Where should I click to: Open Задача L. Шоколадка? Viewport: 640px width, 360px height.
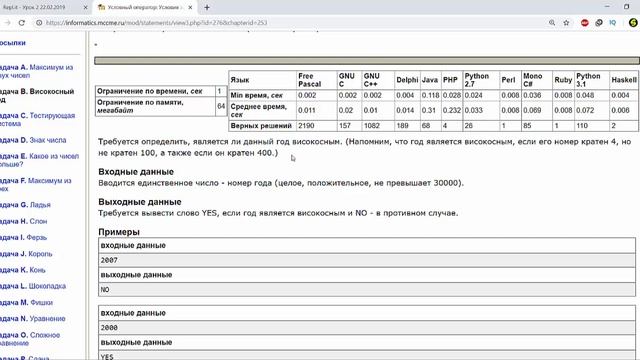tap(33, 286)
